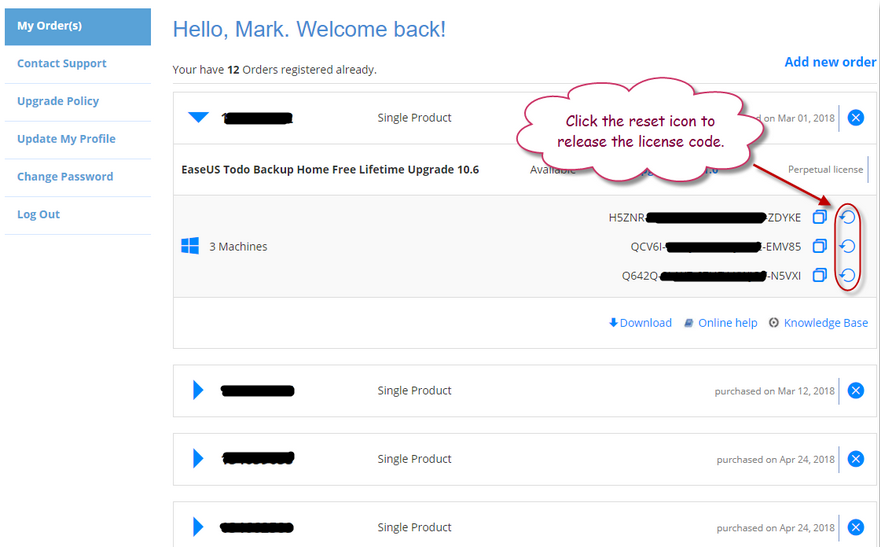Expand the order purchased Mar 12, 2018
880x547 pixels.
[198, 390]
